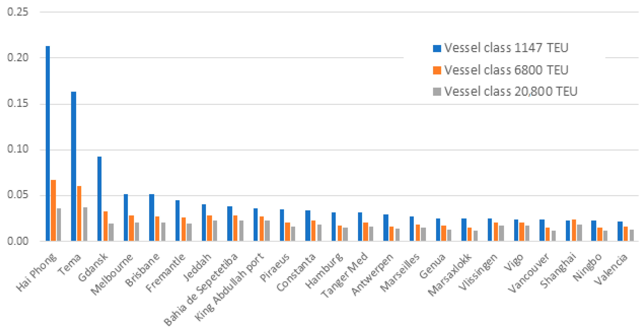Select the orange Shanghai bar
The image size is (644, 331).
(574, 230)
